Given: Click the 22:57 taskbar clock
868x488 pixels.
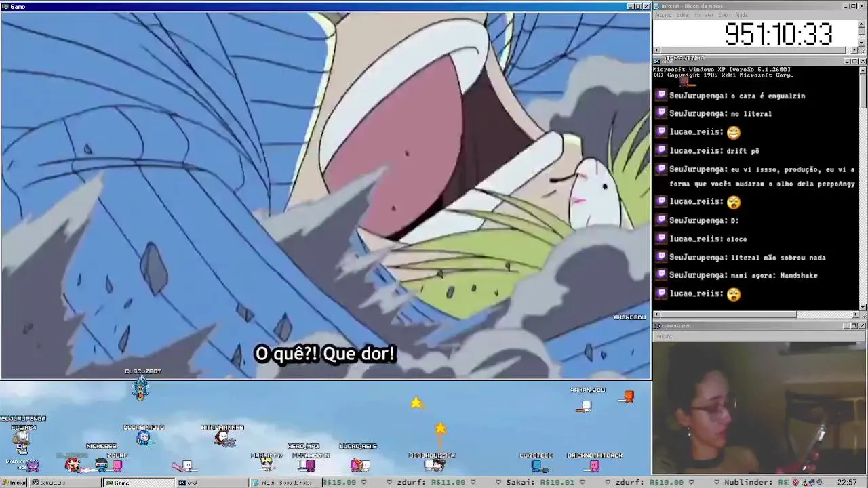Looking at the screenshot, I should click(847, 483).
